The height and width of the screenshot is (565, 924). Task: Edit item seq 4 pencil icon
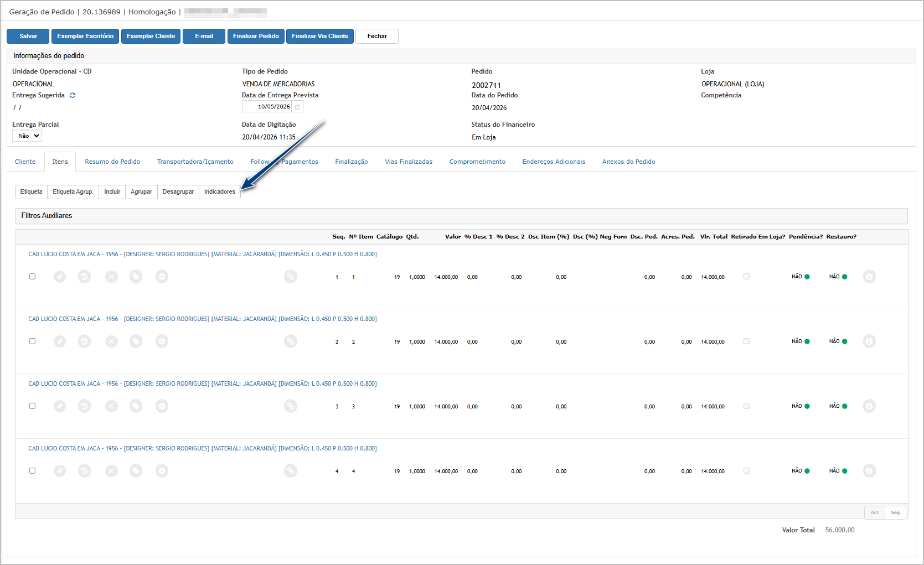pos(60,471)
